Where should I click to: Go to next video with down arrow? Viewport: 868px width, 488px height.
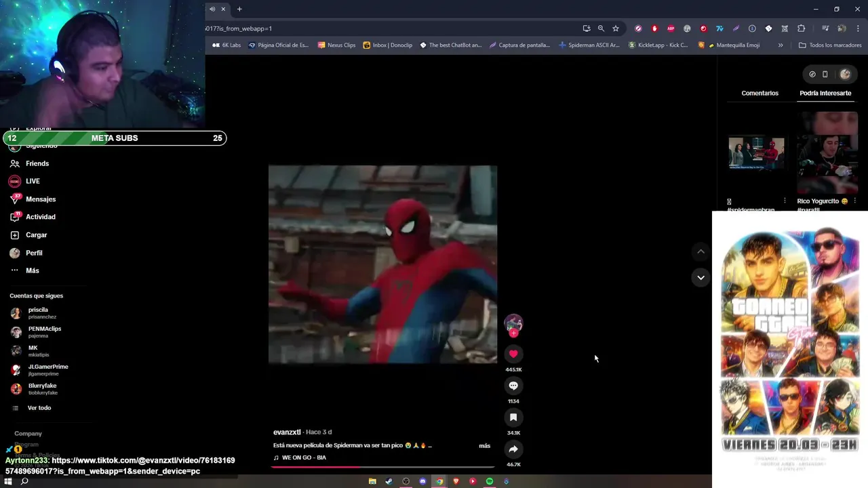tap(701, 277)
